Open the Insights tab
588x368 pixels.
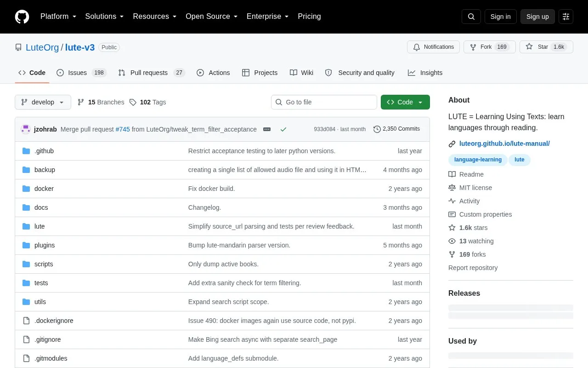(425, 73)
